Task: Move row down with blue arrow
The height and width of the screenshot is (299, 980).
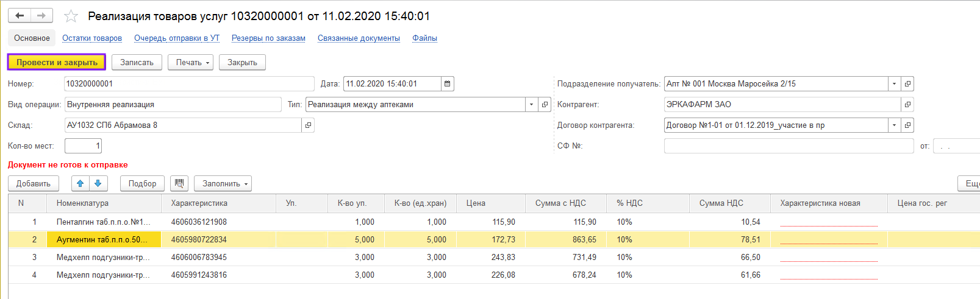Action: [x=98, y=183]
